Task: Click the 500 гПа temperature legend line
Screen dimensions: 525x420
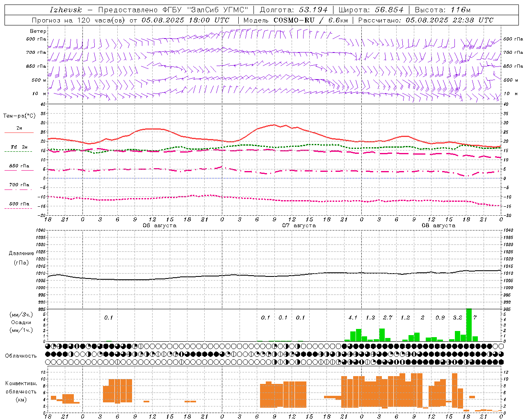Action: [18, 208]
